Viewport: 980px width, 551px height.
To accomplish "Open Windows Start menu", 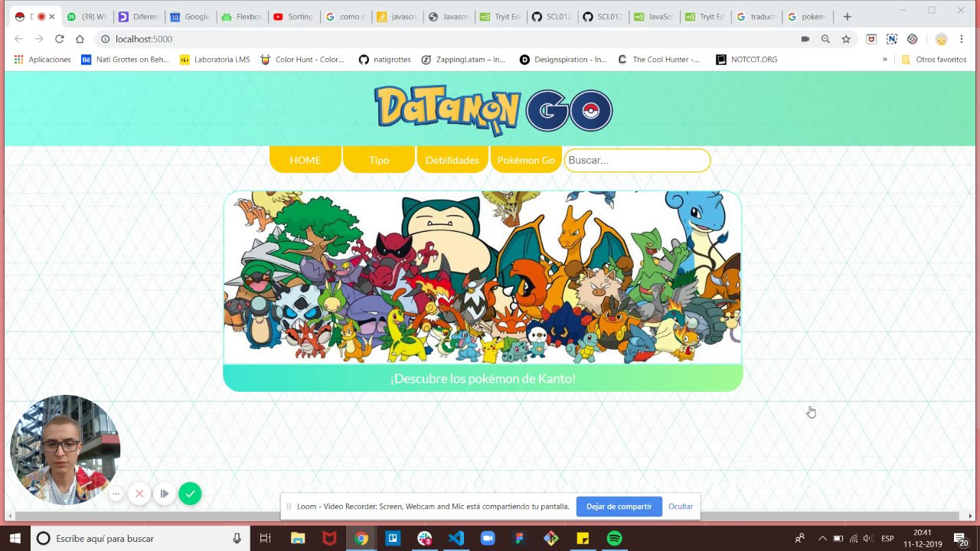I will coord(15,538).
